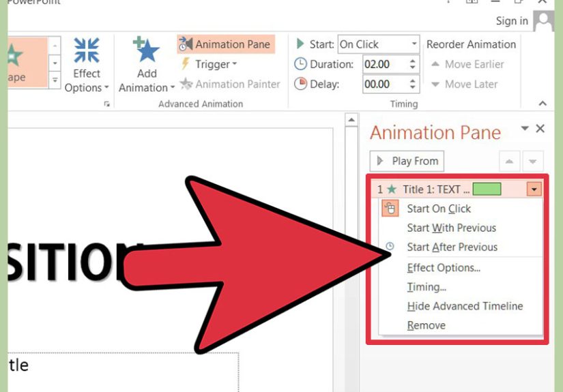Decrease Duration with the down spinner

[413, 68]
